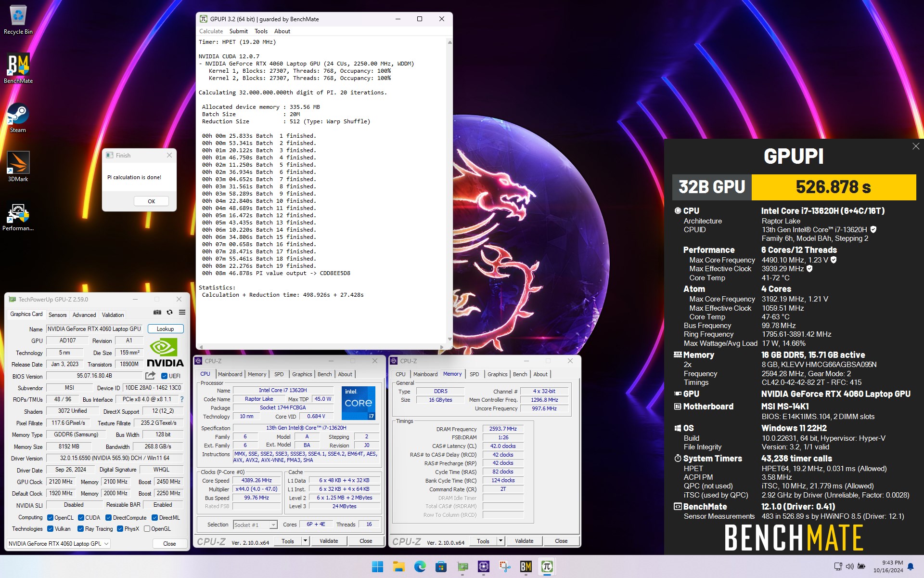
Task: Close the BenchMate GPUPI result overlay
Action: (915, 146)
